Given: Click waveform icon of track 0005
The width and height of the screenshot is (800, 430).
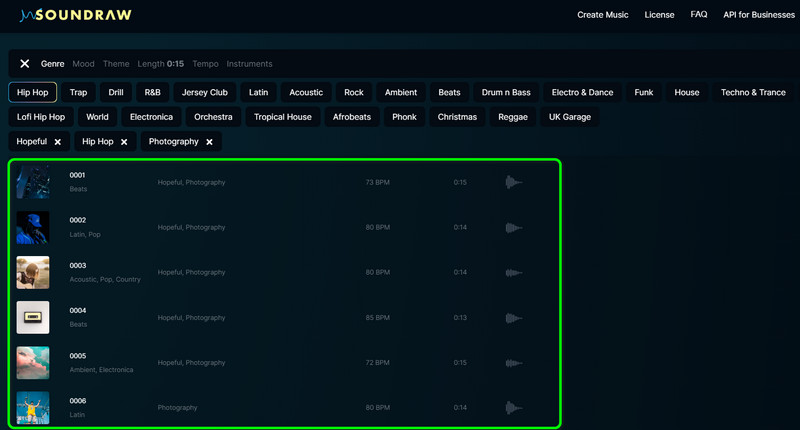Looking at the screenshot, I should pyautogui.click(x=514, y=362).
